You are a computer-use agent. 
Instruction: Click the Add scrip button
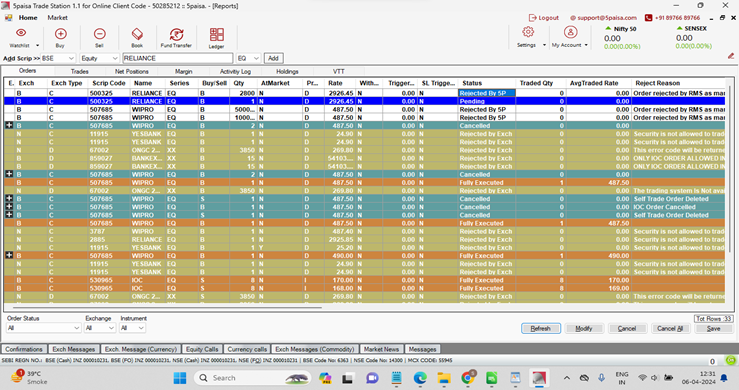click(x=273, y=58)
